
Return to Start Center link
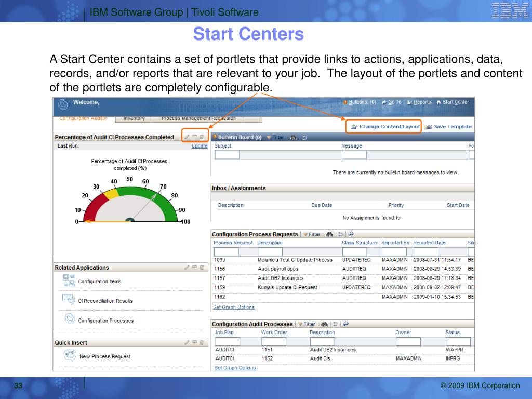453,102
